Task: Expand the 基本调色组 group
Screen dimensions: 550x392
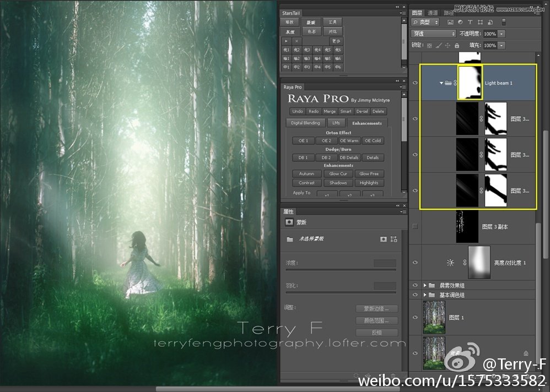Action: coord(425,295)
